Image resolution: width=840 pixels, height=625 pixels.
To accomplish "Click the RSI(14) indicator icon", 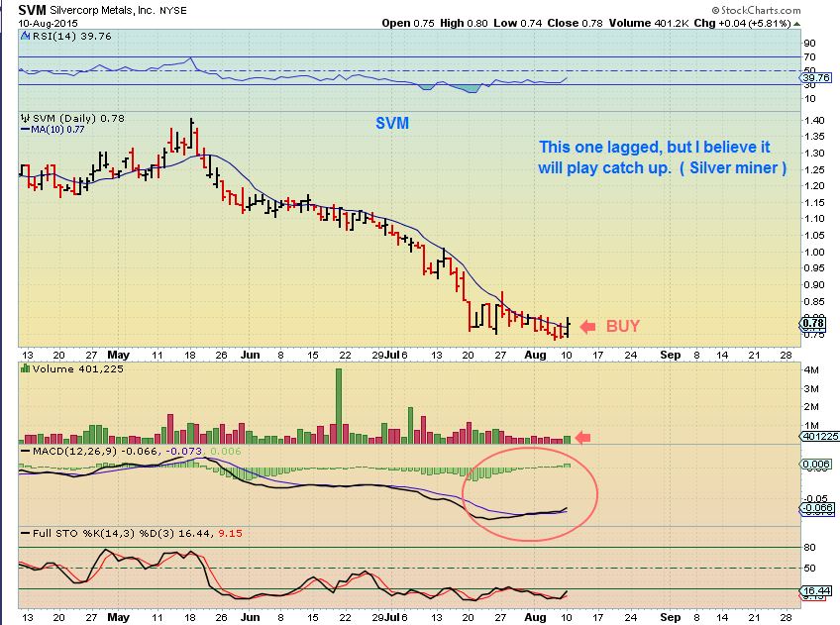I will (x=25, y=37).
